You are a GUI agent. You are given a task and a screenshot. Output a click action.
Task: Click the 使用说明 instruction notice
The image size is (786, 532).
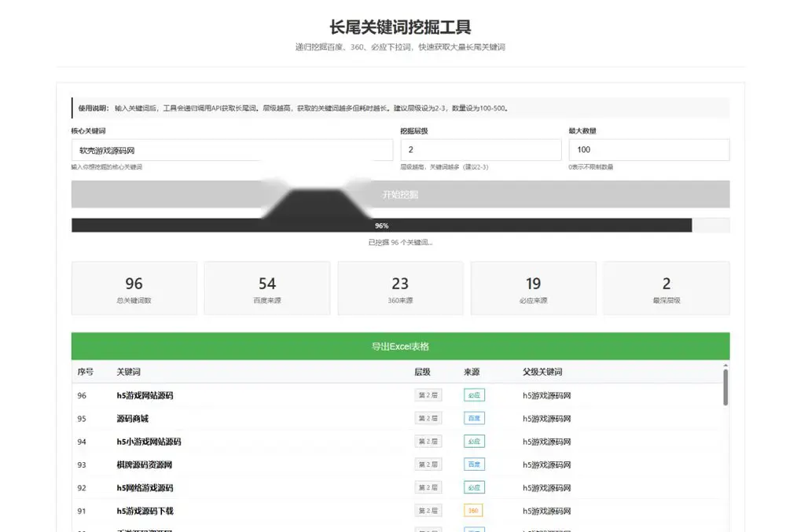pos(401,108)
